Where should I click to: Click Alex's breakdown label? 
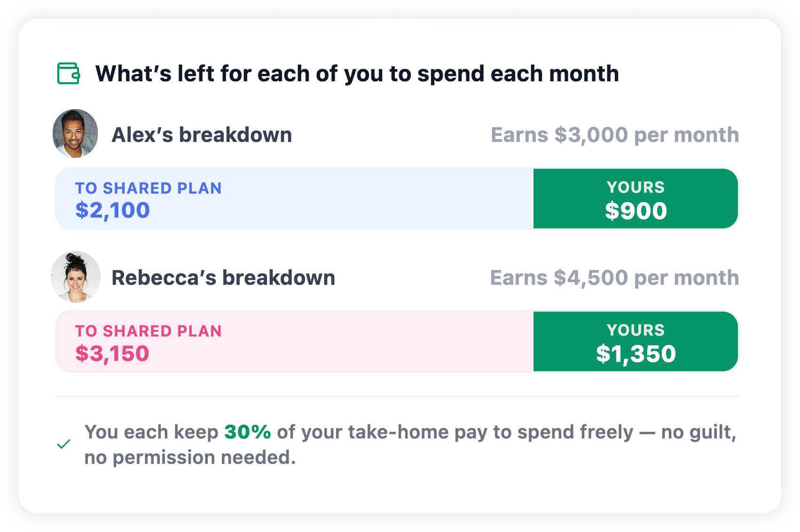[x=202, y=135]
